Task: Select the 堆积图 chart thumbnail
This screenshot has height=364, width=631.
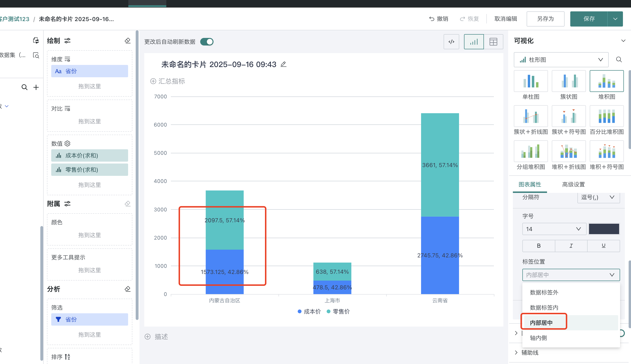Action: [x=607, y=81]
